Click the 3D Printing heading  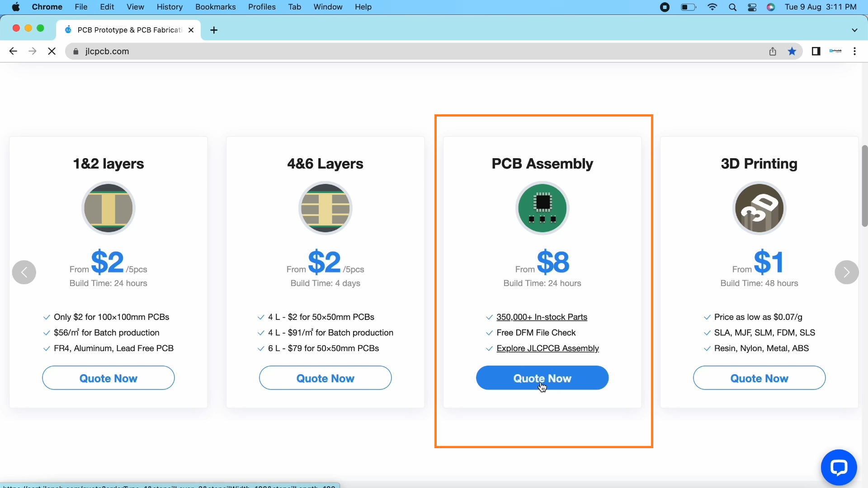759,164
